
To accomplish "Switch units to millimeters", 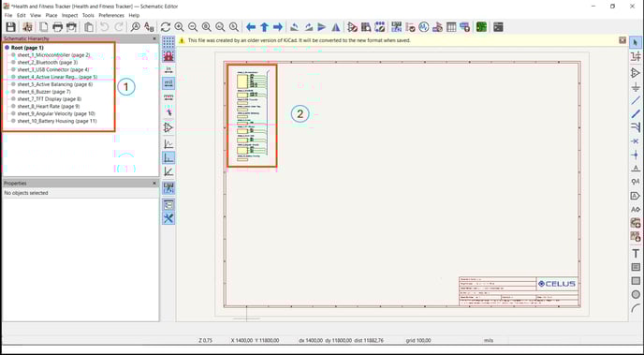I will (168, 97).
